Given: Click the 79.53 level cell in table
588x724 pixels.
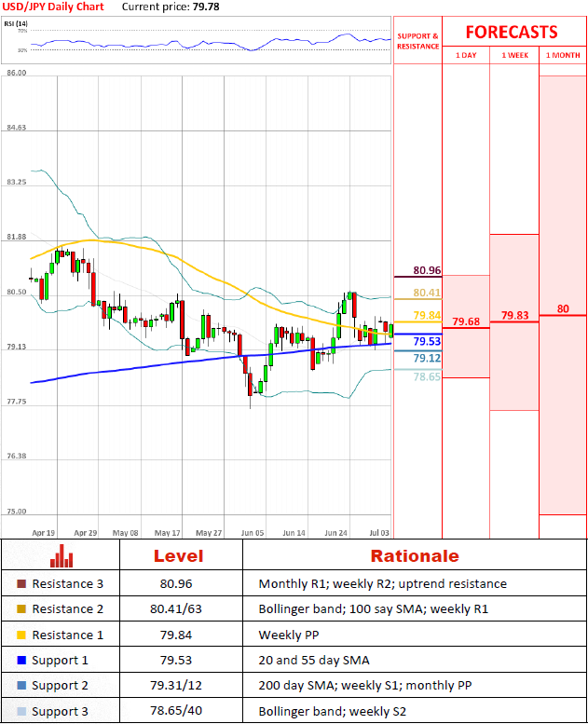Looking at the screenshot, I should (176, 661).
